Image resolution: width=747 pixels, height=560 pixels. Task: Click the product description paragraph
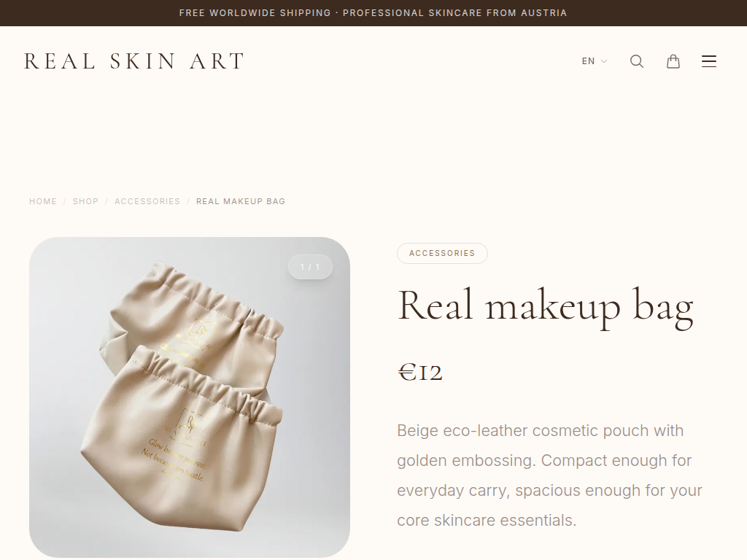click(550, 475)
